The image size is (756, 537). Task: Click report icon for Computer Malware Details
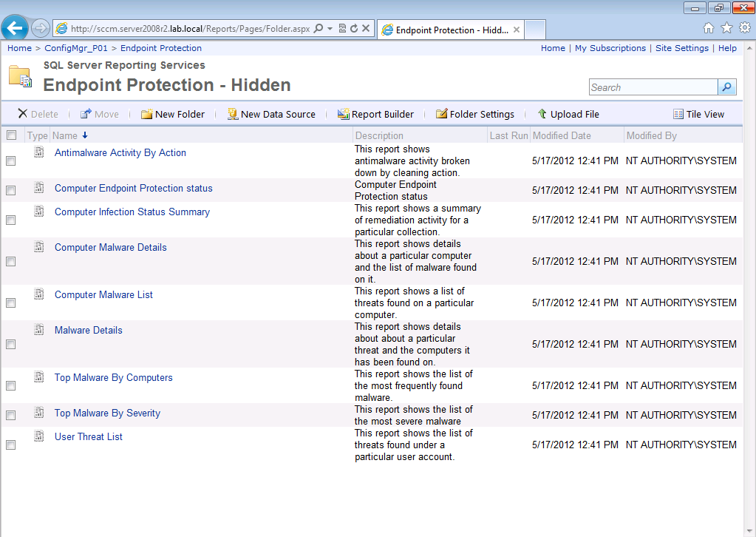(39, 247)
